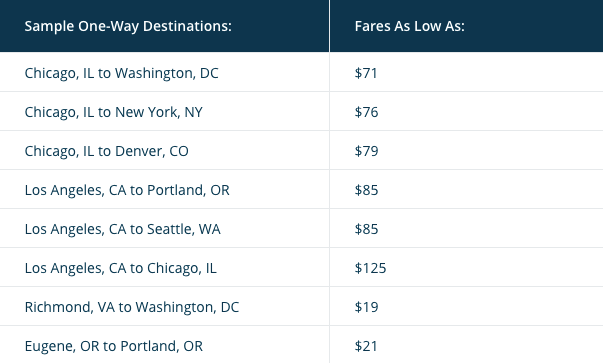Click the $85 fare for Portland route
Image resolution: width=603 pixels, height=363 pixels.
point(366,190)
